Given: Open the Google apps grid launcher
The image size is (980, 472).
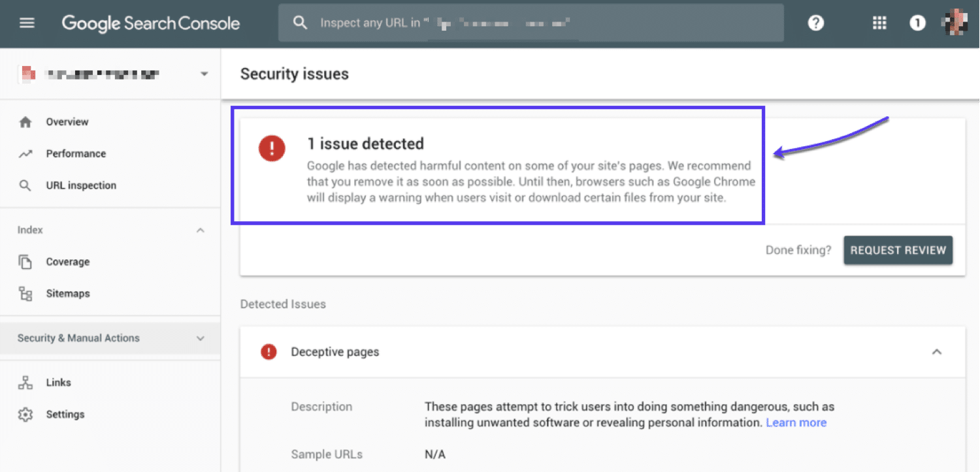Looking at the screenshot, I should [879, 22].
